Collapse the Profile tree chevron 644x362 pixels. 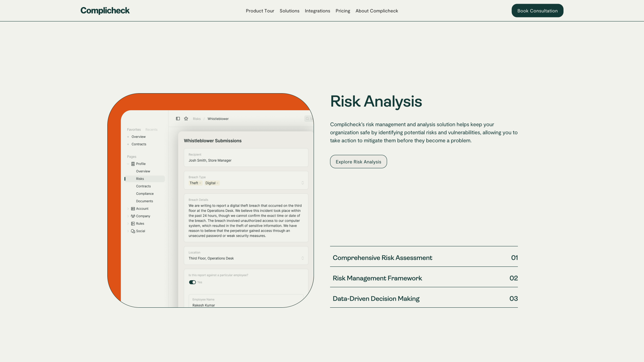[x=128, y=164]
